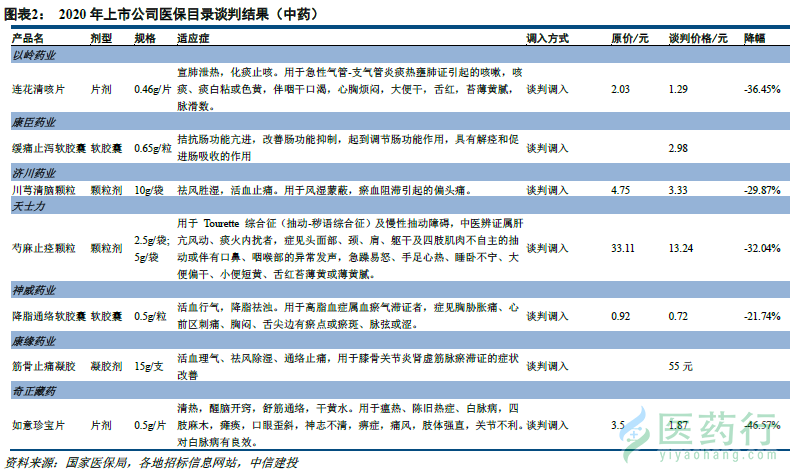Click the '凝胶剂' dosage form cell
Viewport: 793px width, 475px height.
point(107,366)
